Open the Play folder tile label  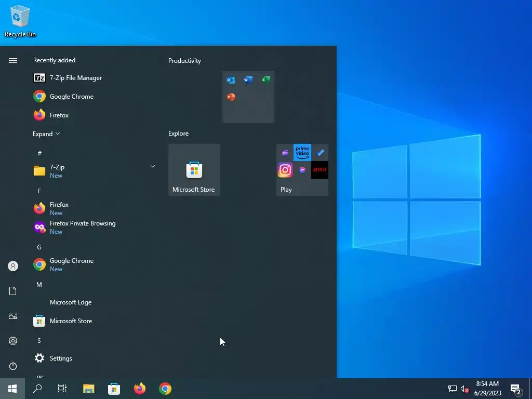pyautogui.click(x=286, y=190)
